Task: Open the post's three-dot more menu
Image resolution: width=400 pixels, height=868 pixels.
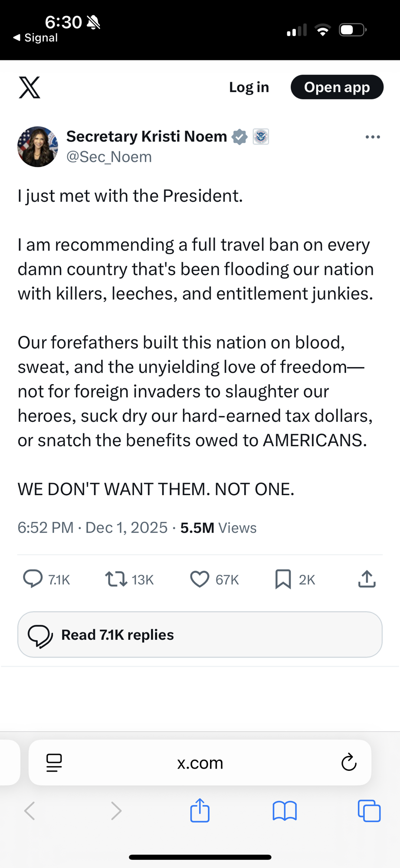Action: (x=373, y=137)
